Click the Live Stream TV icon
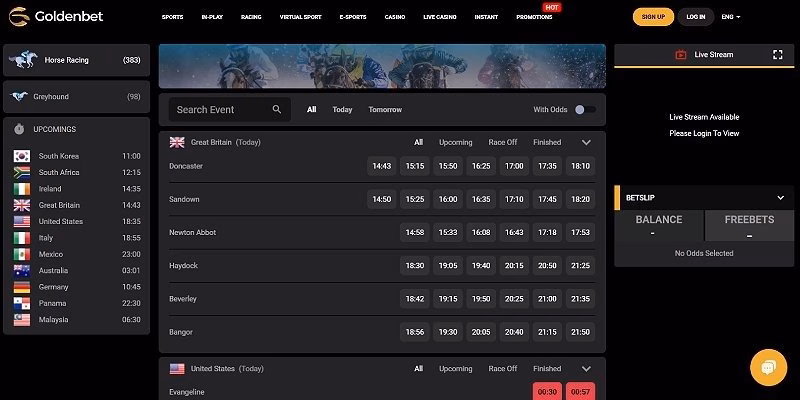Image resolution: width=800 pixels, height=400 pixels. (681, 55)
